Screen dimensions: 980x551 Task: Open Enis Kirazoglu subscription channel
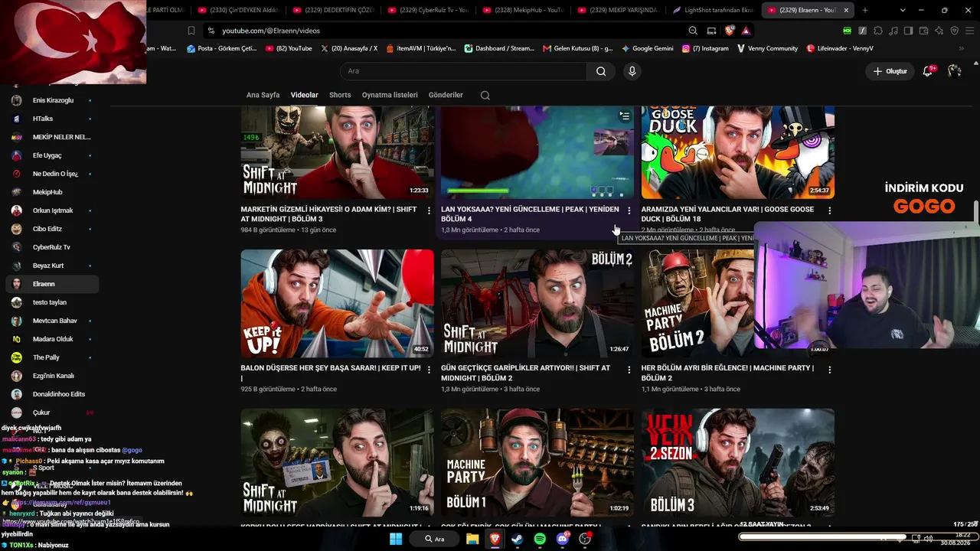pyautogui.click(x=52, y=100)
